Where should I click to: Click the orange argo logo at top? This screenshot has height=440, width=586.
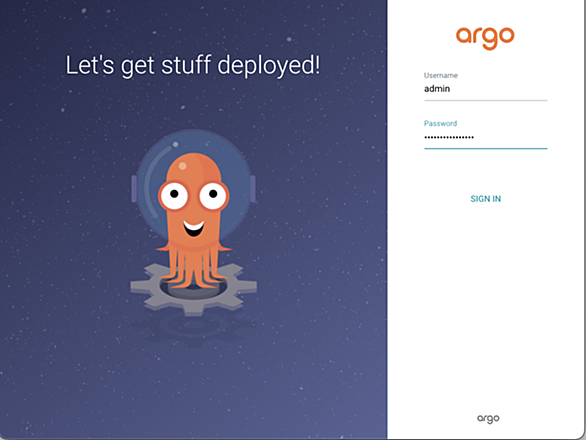(x=485, y=38)
